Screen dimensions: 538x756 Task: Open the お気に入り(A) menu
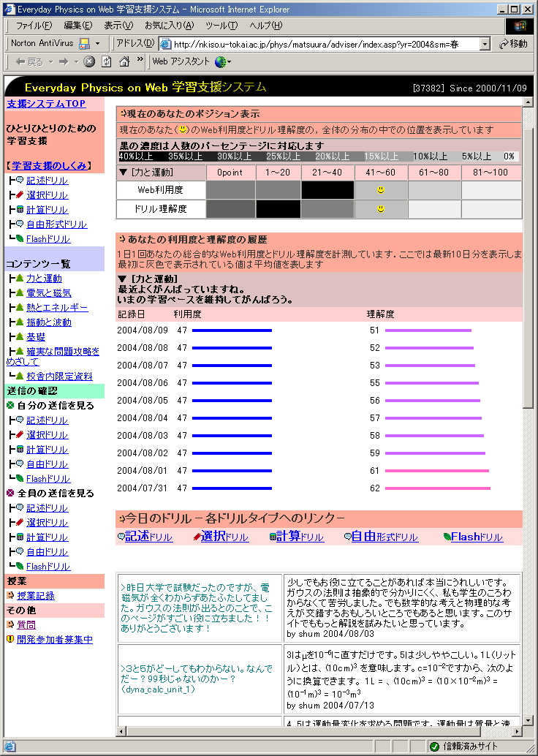pyautogui.click(x=169, y=26)
